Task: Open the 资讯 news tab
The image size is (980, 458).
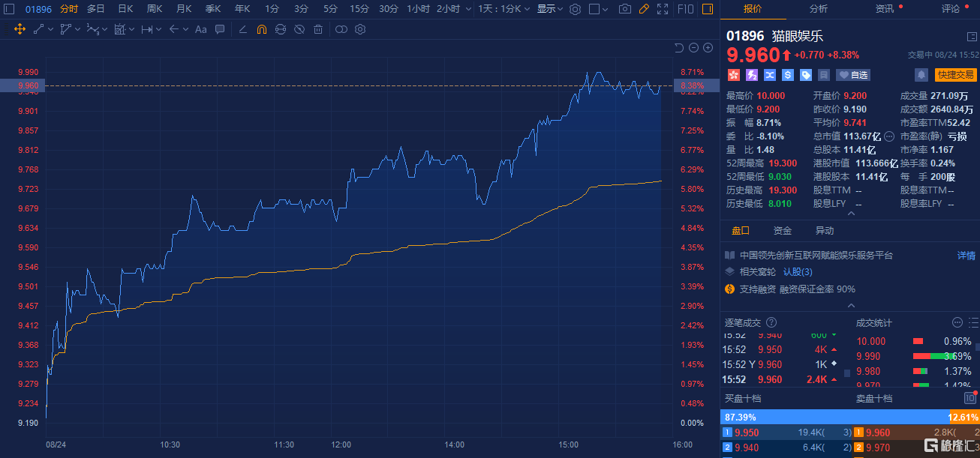Action: (885, 9)
